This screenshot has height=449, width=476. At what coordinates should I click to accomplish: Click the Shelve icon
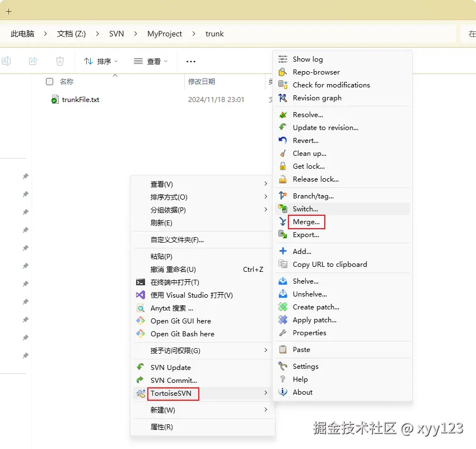[x=283, y=281]
